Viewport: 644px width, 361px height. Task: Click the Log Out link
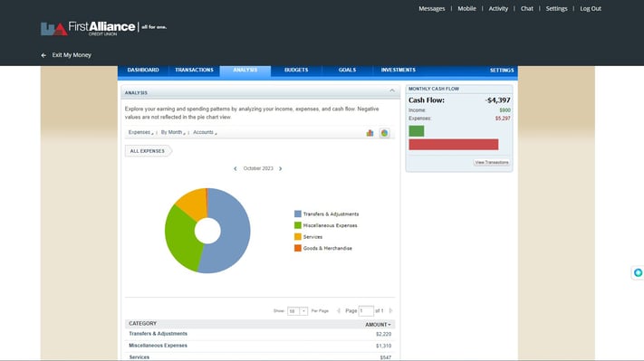coord(591,9)
